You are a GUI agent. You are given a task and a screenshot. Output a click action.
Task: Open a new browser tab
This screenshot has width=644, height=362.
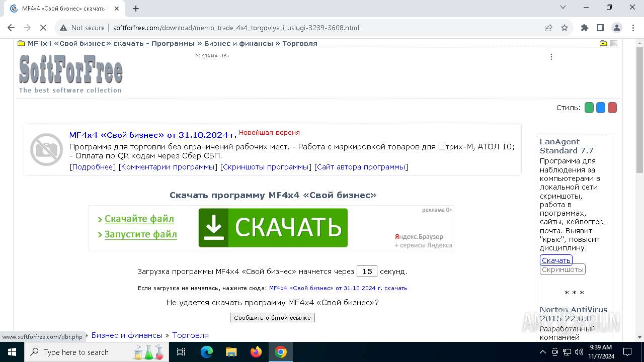coord(136,9)
